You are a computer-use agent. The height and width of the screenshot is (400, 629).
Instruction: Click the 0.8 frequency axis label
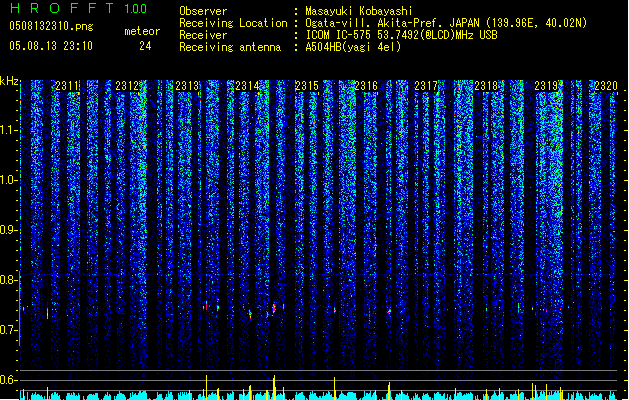7,280
